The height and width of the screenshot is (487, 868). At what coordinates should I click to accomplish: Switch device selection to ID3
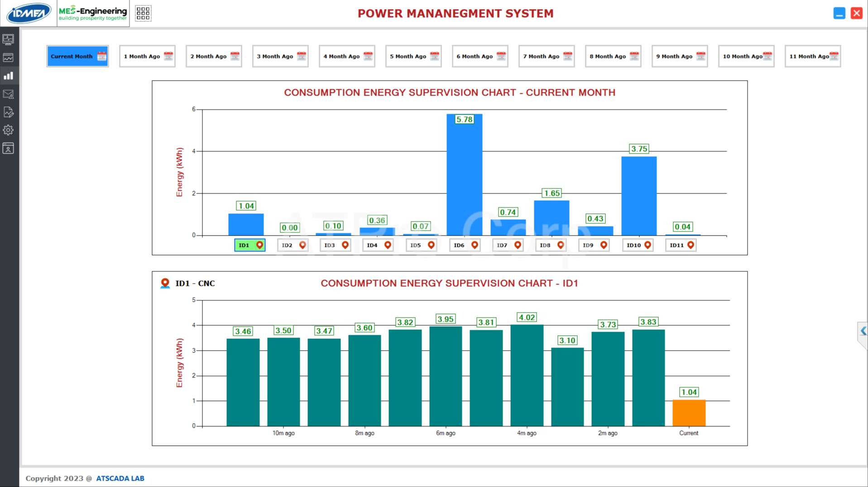tap(335, 245)
